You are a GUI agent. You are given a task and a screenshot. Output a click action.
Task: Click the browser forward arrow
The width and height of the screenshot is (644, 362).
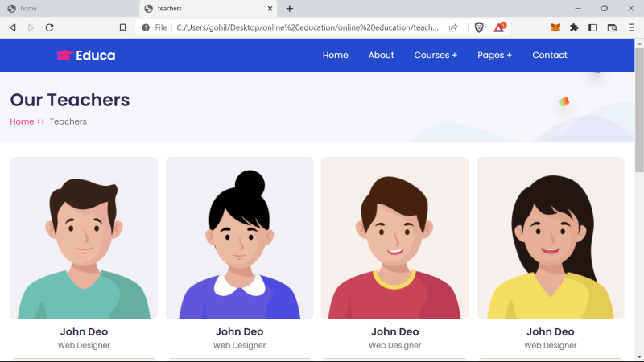click(31, 27)
